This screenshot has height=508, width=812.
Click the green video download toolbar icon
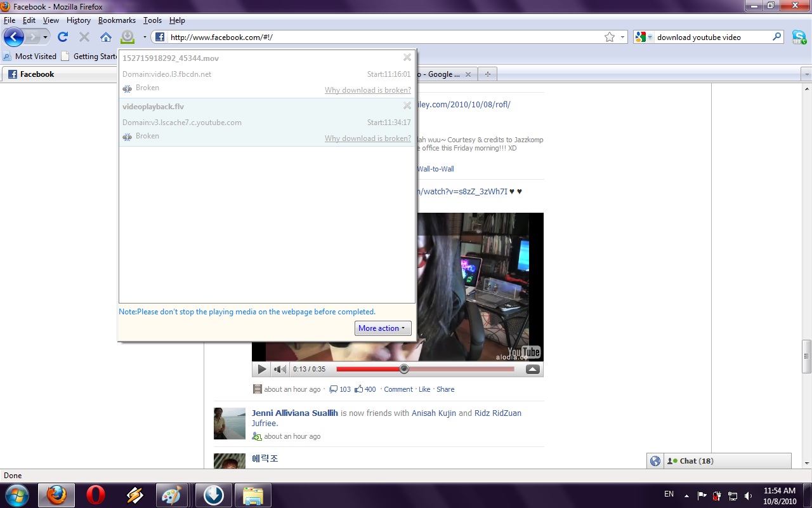click(128, 37)
